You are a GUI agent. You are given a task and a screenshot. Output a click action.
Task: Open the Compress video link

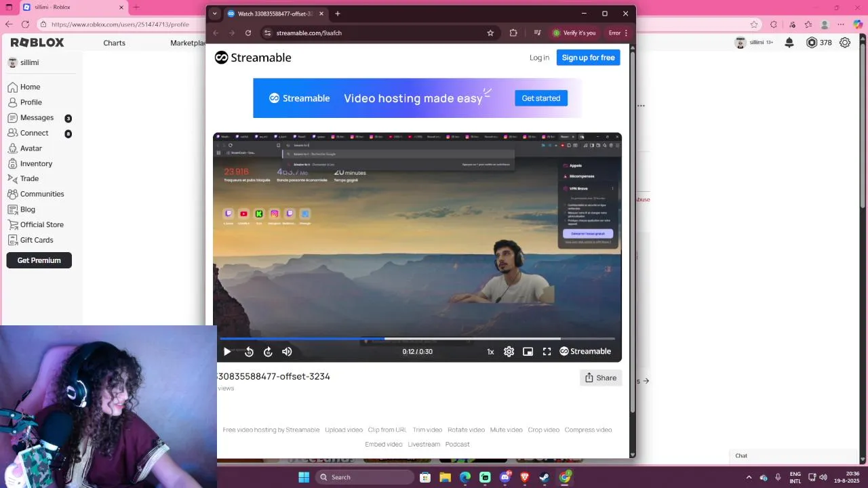588,430
